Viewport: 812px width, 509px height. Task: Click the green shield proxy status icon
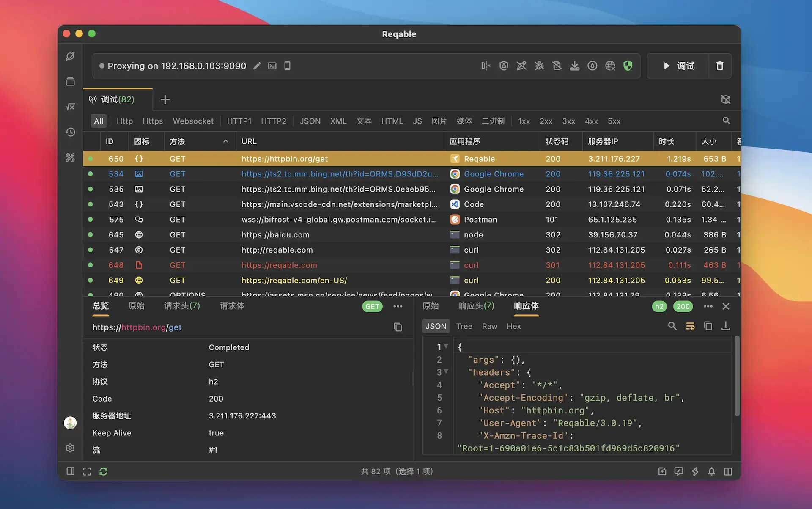(x=628, y=66)
